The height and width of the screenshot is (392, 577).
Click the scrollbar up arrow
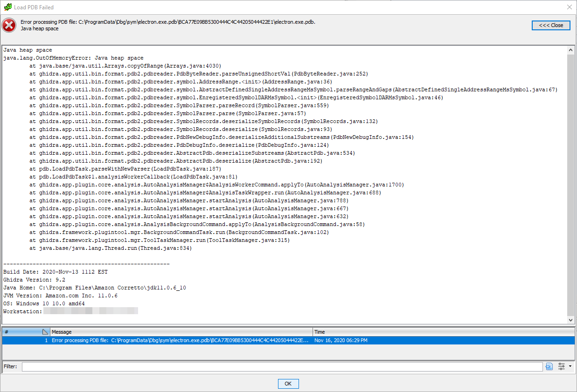pos(571,50)
